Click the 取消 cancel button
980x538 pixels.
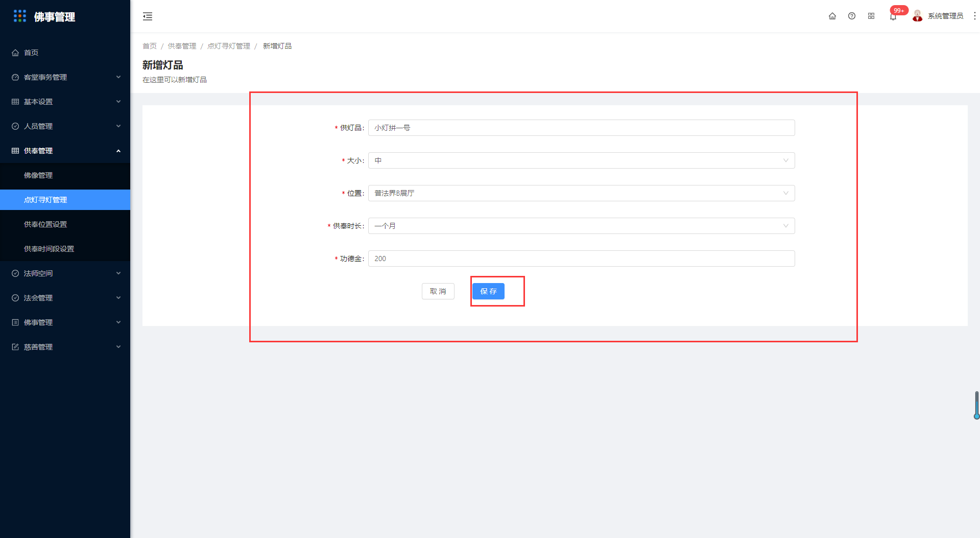coord(438,291)
